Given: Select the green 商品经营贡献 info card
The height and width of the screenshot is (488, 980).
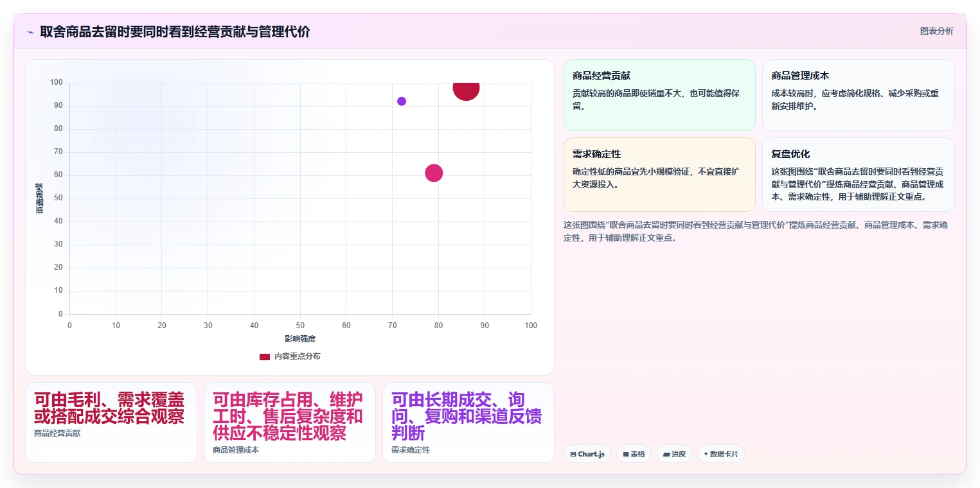Looking at the screenshot, I should coord(659,95).
